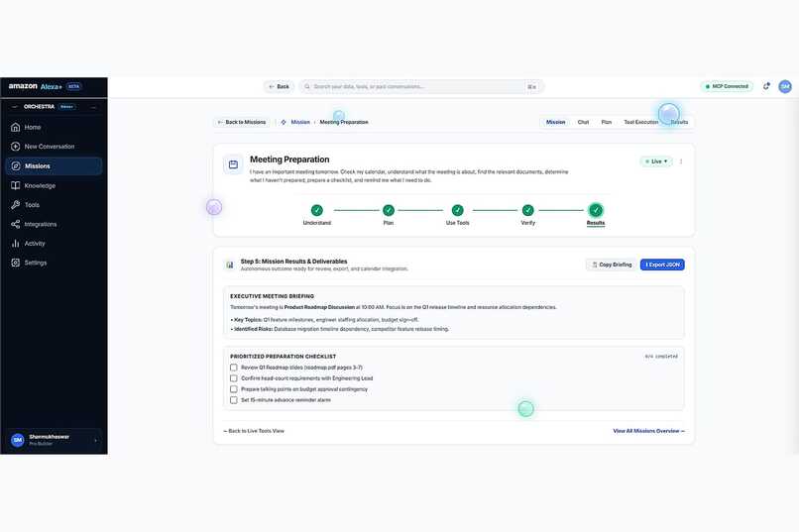Click the Knowledge book icon
The width and height of the screenshot is (799, 532).
15,186
